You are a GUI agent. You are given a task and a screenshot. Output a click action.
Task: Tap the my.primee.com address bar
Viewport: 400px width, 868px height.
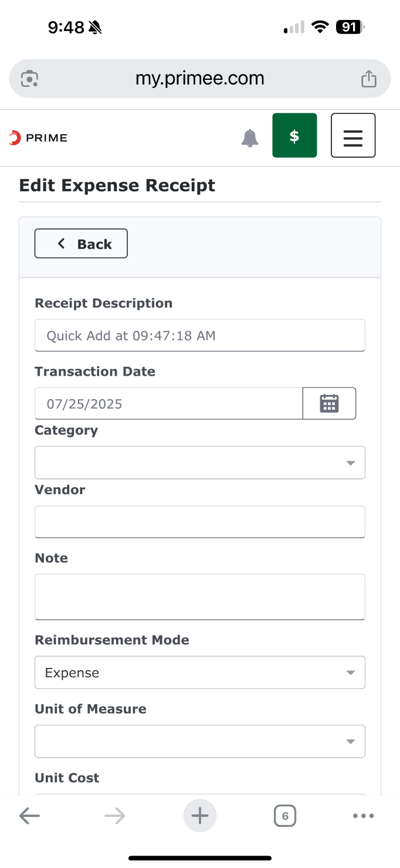coord(200,78)
